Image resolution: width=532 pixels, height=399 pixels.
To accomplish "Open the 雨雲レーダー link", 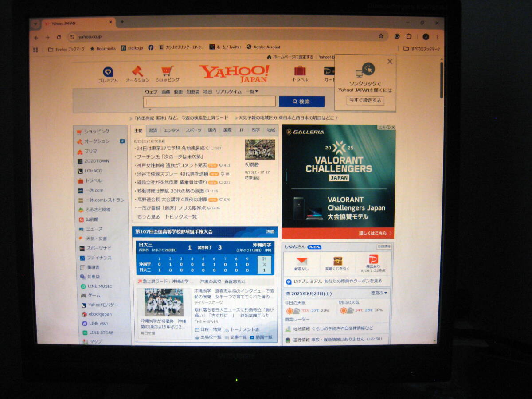I will [297, 319].
